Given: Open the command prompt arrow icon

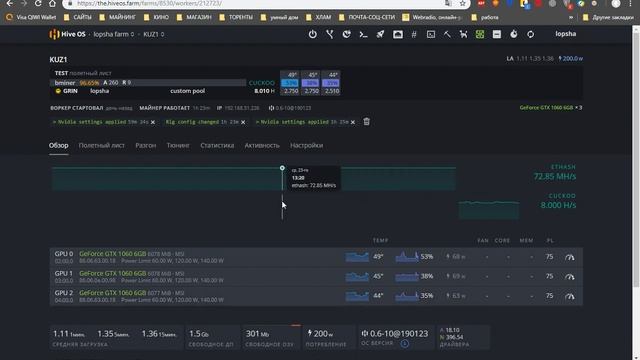Looking at the screenshot, I should [363, 34].
